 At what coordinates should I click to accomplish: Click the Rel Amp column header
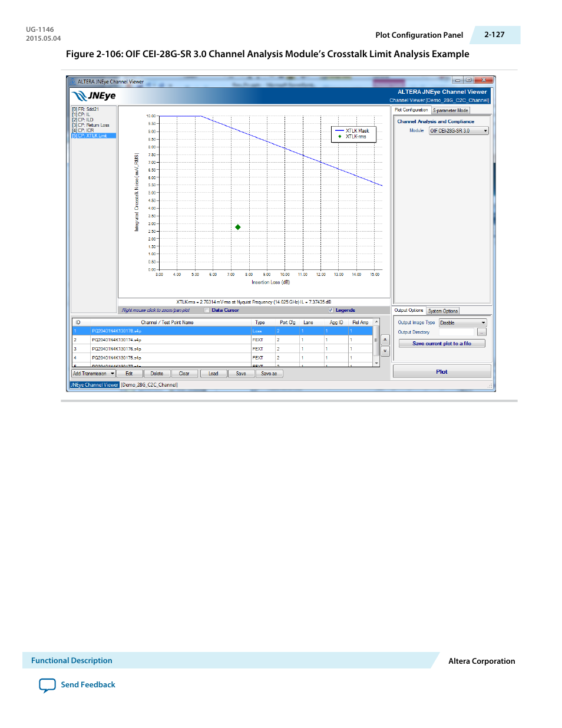coord(361,322)
